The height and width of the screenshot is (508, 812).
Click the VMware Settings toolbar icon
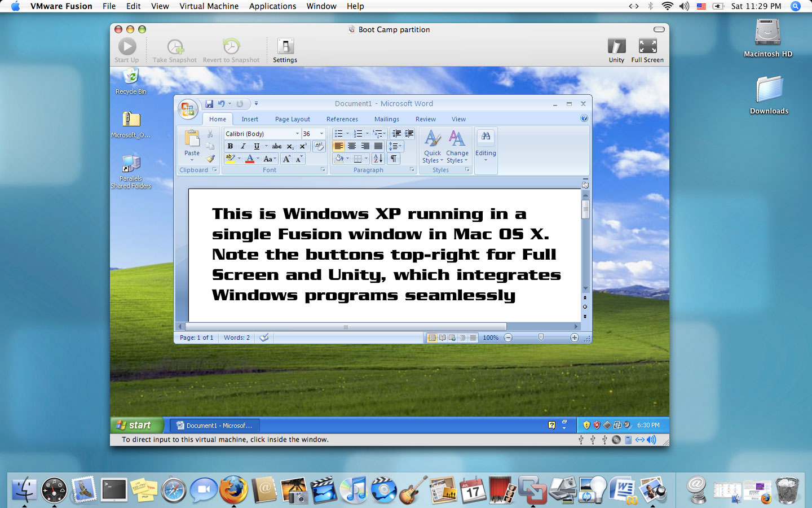285,50
